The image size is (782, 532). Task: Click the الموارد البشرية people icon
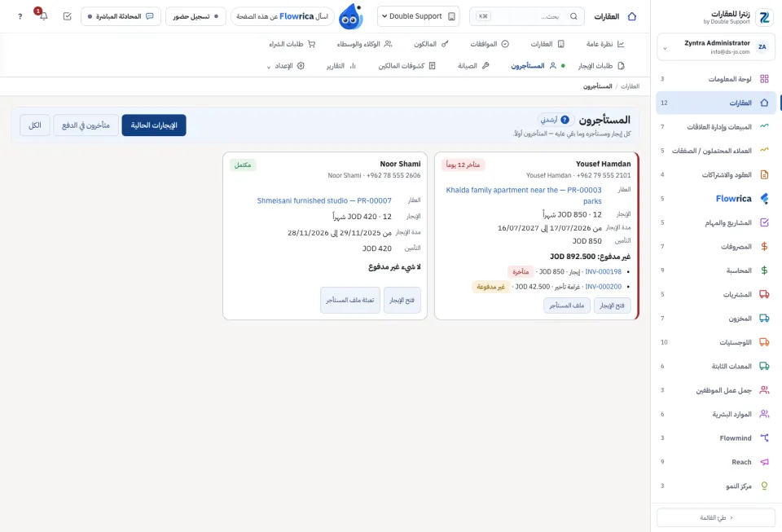coord(764,414)
